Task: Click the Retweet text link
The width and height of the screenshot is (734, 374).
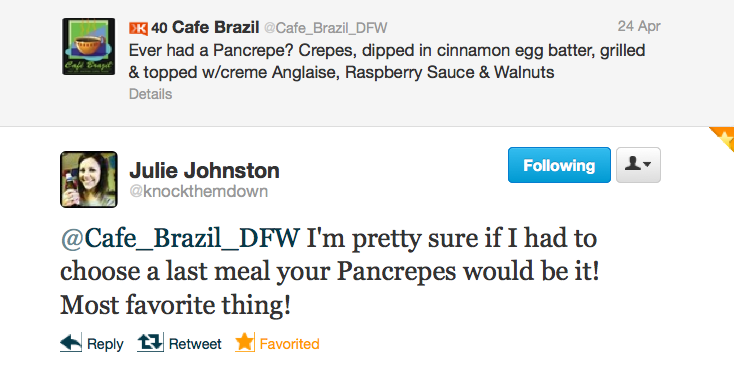Action: pos(195,344)
